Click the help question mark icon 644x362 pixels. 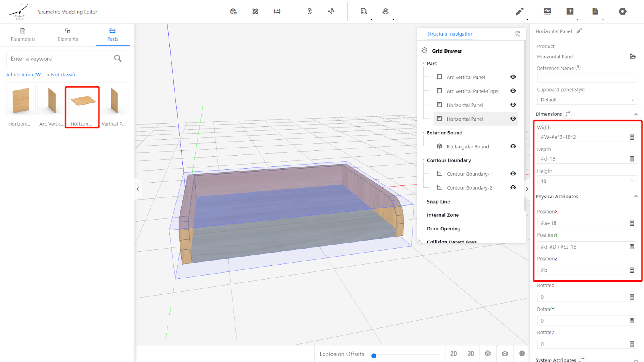point(570,12)
